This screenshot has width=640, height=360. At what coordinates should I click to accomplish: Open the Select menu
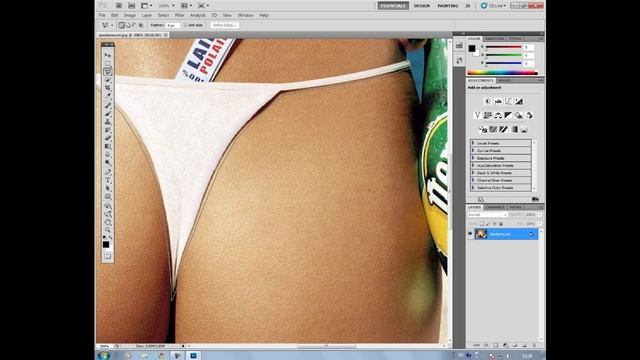[x=163, y=15]
